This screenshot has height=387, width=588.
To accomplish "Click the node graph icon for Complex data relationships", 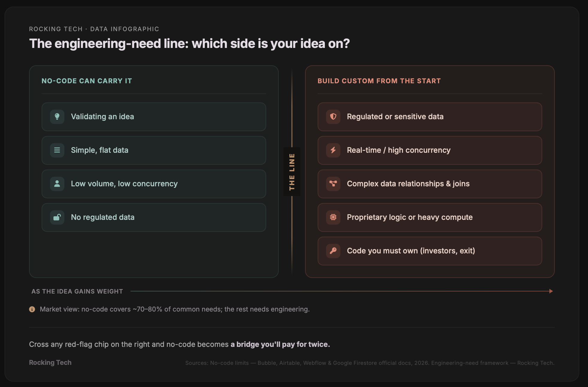I will (333, 184).
